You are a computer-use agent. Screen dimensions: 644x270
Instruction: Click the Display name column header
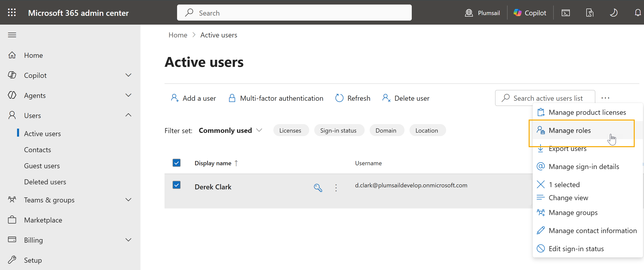[x=213, y=163]
